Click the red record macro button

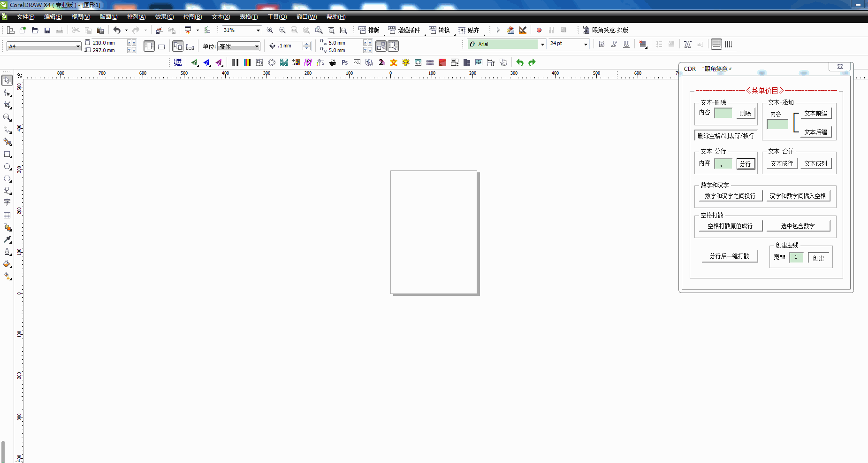coord(539,30)
